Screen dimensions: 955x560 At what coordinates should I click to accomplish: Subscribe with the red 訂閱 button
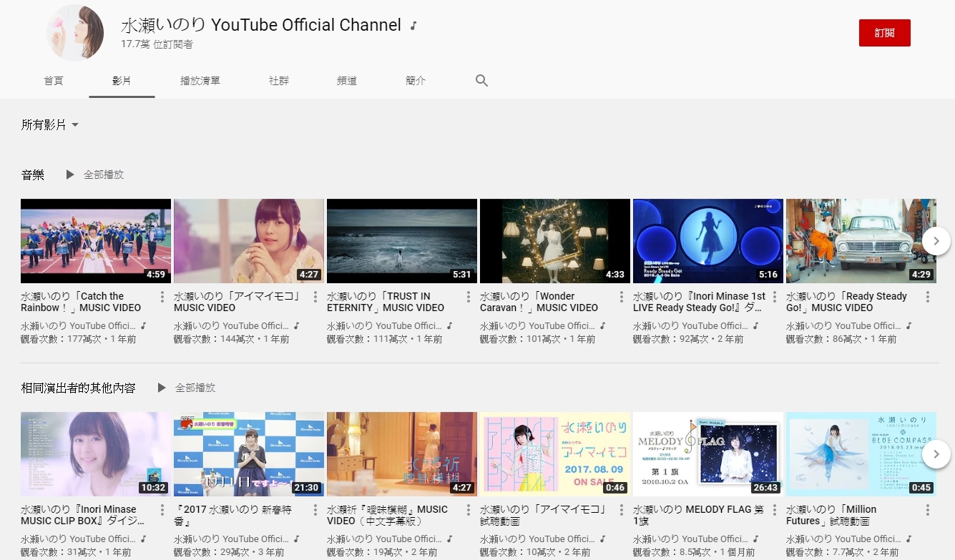tap(885, 33)
